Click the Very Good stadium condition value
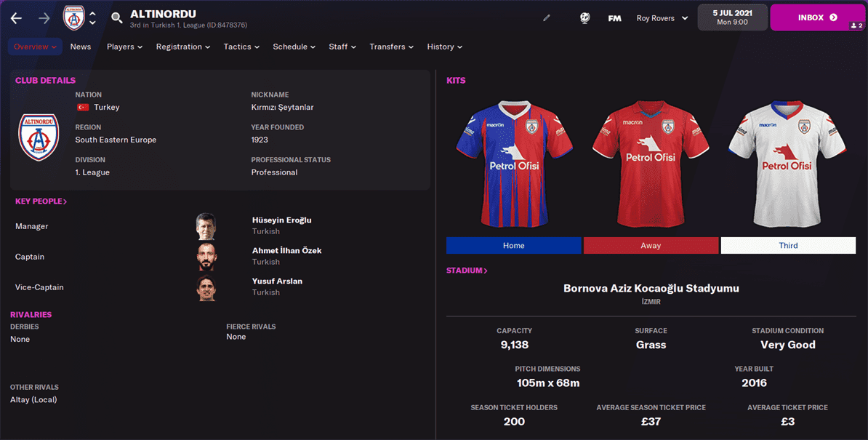Viewport: 868px width, 440px height. coord(788,345)
